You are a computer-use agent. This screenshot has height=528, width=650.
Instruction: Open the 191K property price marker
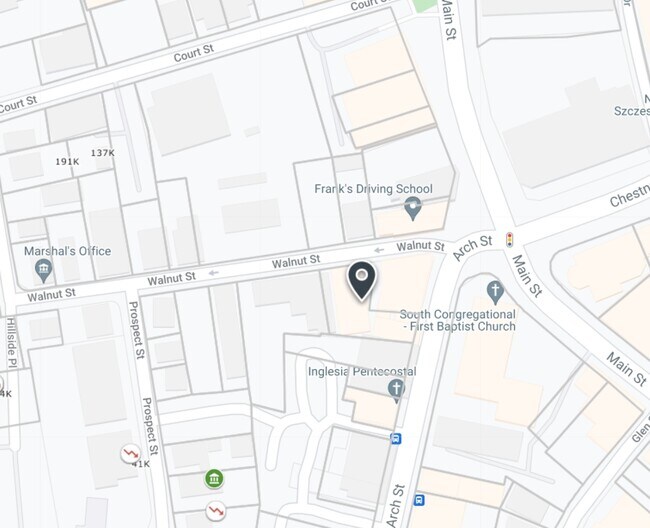(67, 162)
